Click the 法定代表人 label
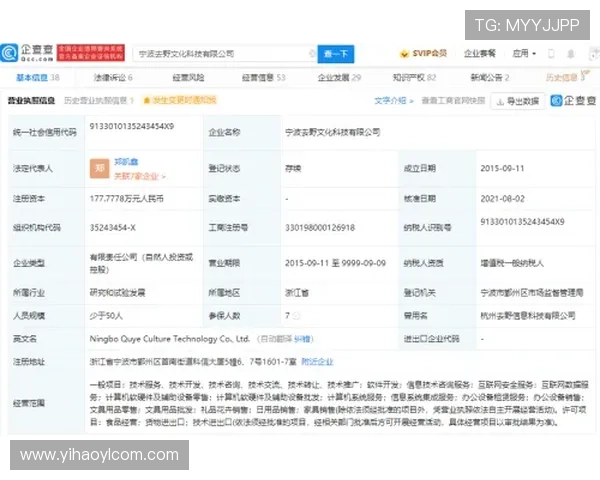 pyautogui.click(x=33, y=168)
